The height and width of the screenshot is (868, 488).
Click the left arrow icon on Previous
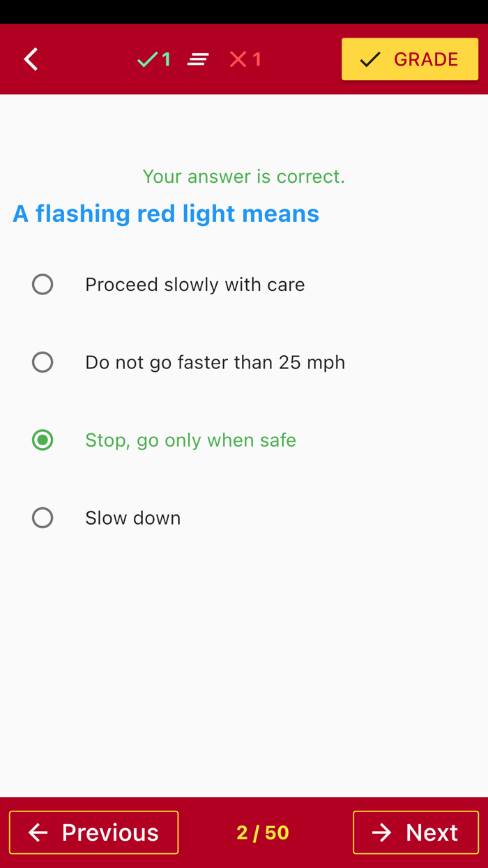(x=38, y=832)
